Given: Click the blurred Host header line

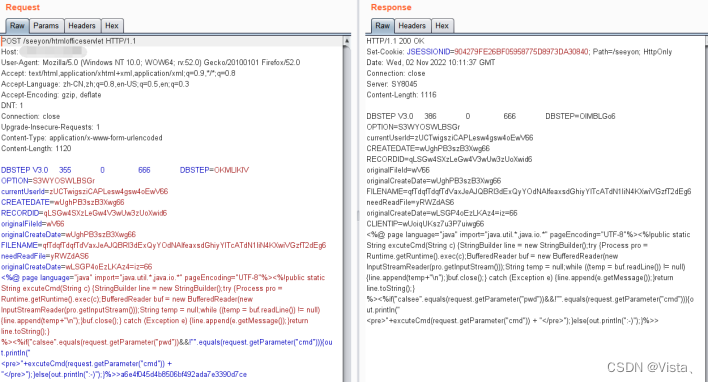Looking at the screenshot, I should [x=43, y=52].
